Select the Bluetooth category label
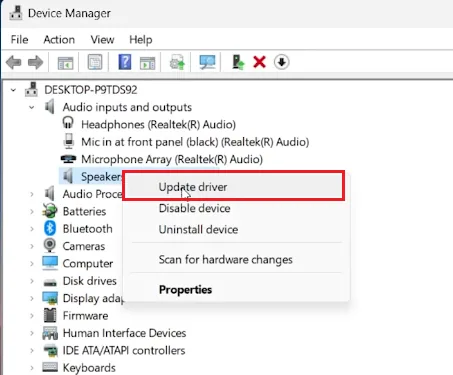This screenshot has width=453, height=375. (x=88, y=229)
